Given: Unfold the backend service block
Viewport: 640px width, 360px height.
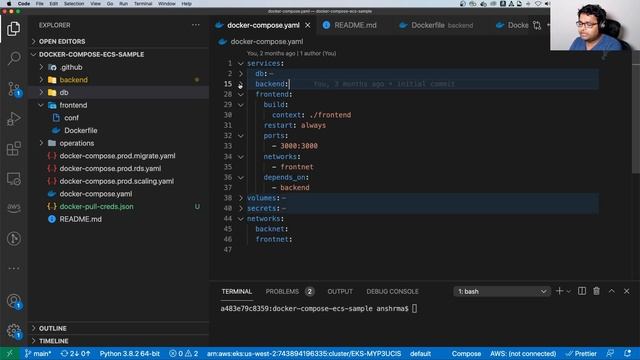Looking at the screenshot, I should tap(240, 84).
